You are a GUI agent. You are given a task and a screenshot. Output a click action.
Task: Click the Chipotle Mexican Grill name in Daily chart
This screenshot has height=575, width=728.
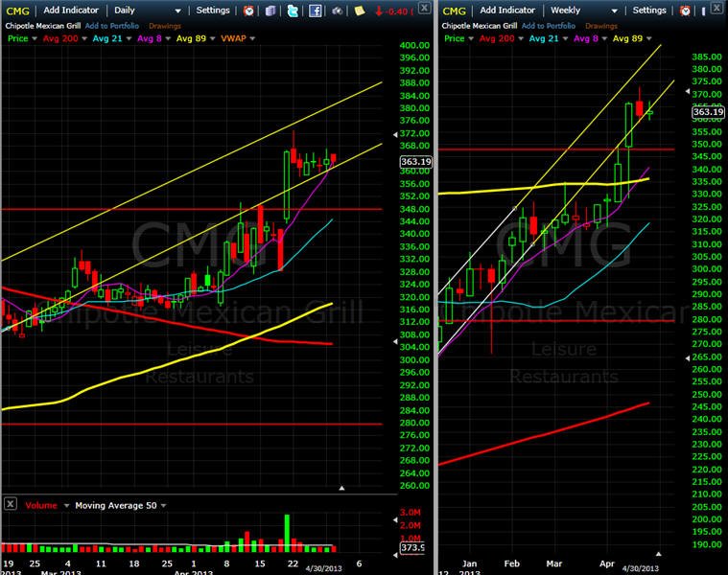coord(43,26)
